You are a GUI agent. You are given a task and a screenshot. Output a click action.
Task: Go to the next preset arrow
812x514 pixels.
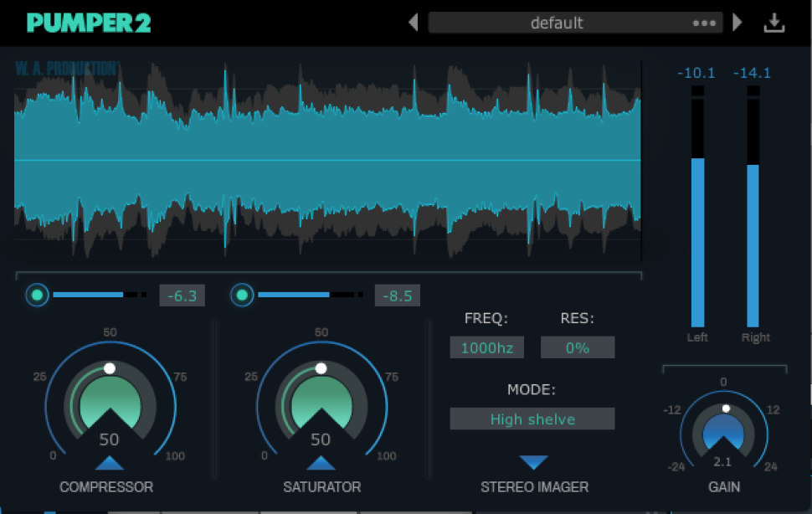737,23
